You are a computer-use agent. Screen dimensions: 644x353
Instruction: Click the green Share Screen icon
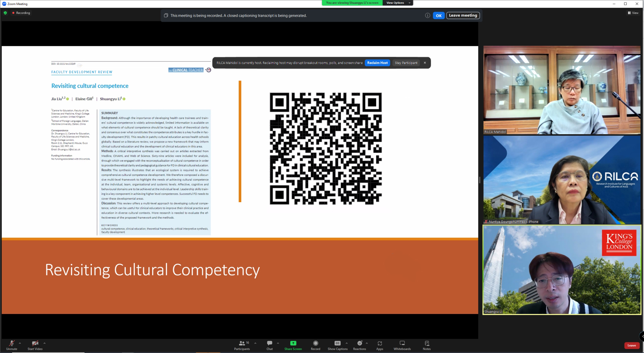(293, 343)
